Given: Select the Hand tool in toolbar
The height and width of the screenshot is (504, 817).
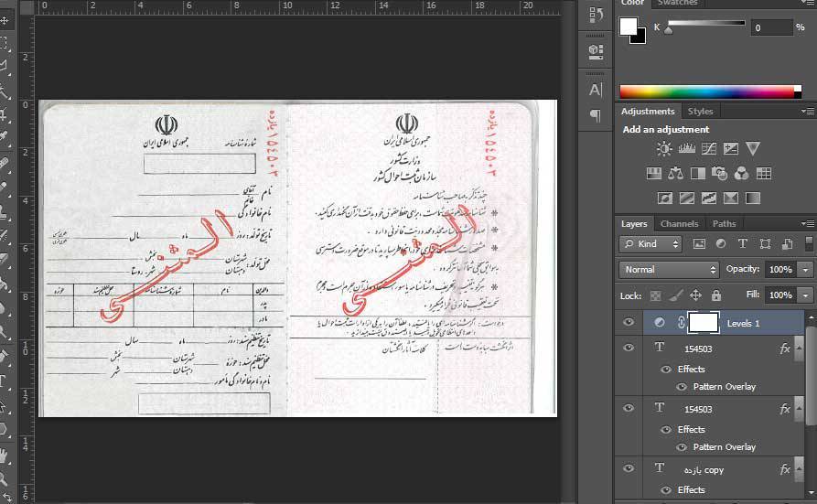Looking at the screenshot, I should [5, 456].
